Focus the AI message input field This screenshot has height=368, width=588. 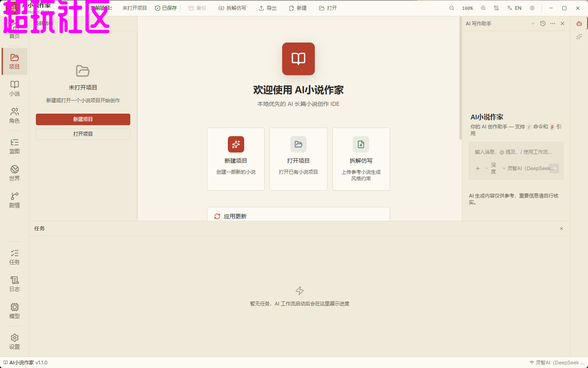[516, 152]
